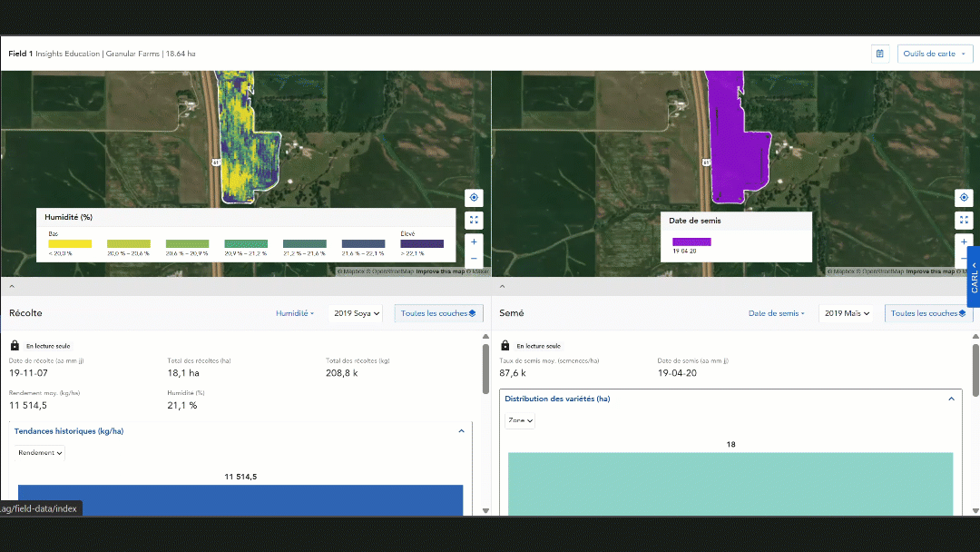Zoom in on the right map
The height and width of the screenshot is (552, 980).
pyautogui.click(x=964, y=241)
